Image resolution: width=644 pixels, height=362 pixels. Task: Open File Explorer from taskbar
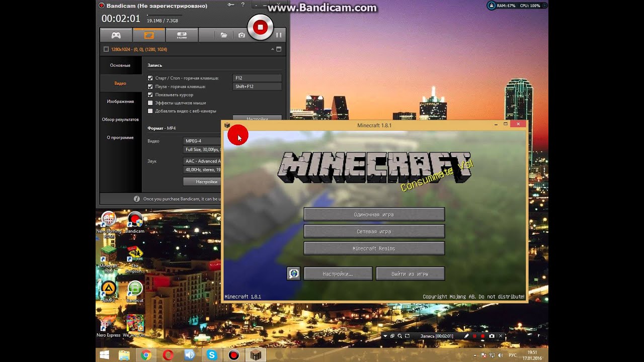tap(124, 355)
